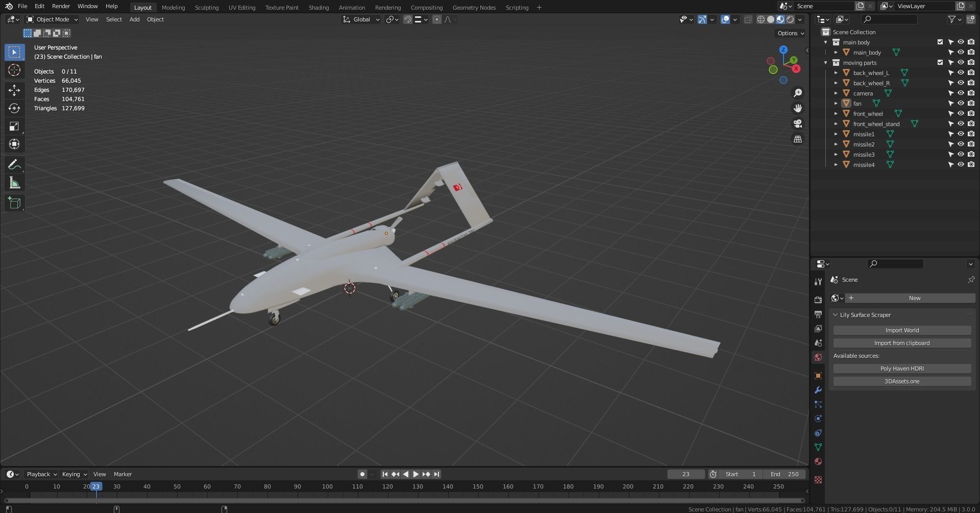Select the Measure tool

coord(14,183)
